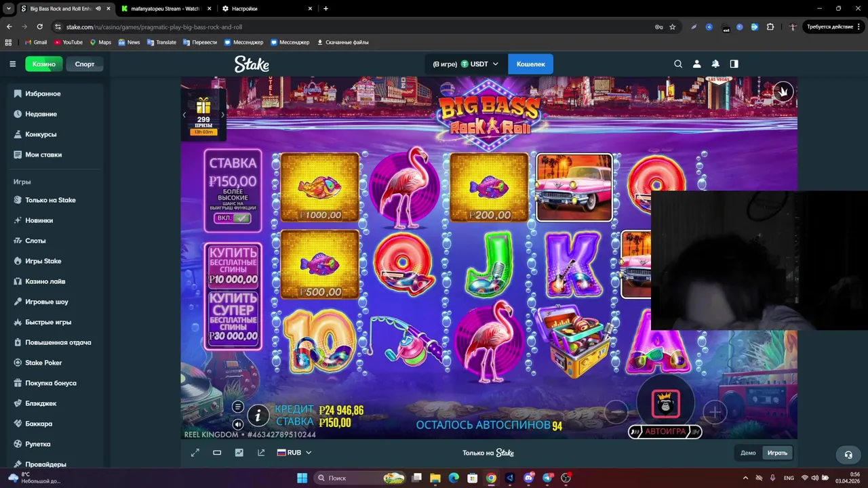Open the RUB currency dropdown
Image resolution: width=868 pixels, height=488 pixels.
pyautogui.click(x=294, y=453)
